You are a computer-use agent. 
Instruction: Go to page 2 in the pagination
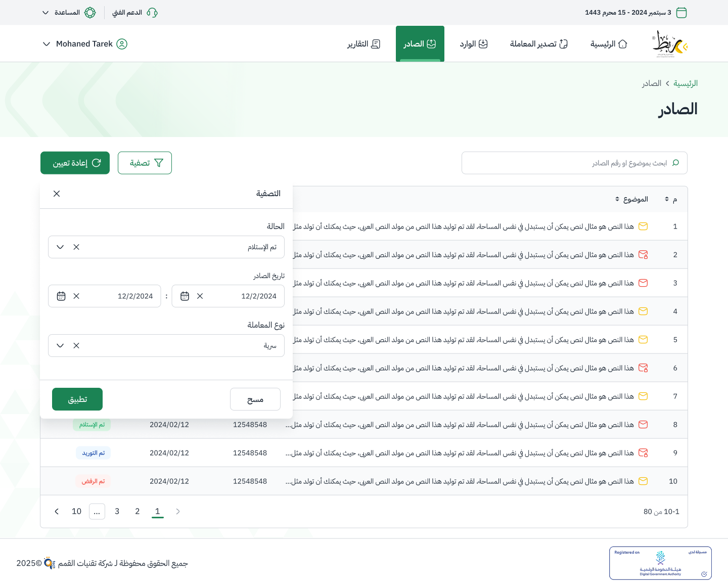(x=137, y=511)
